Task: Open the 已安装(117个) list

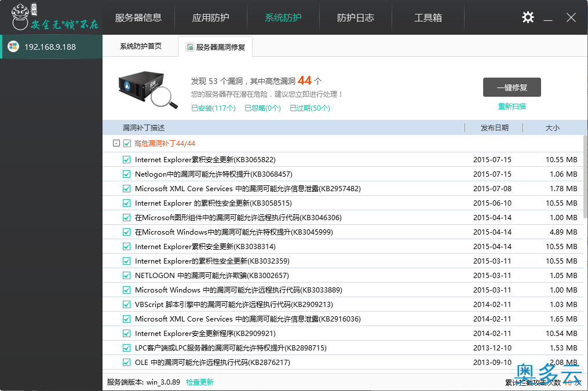Action: (x=213, y=108)
